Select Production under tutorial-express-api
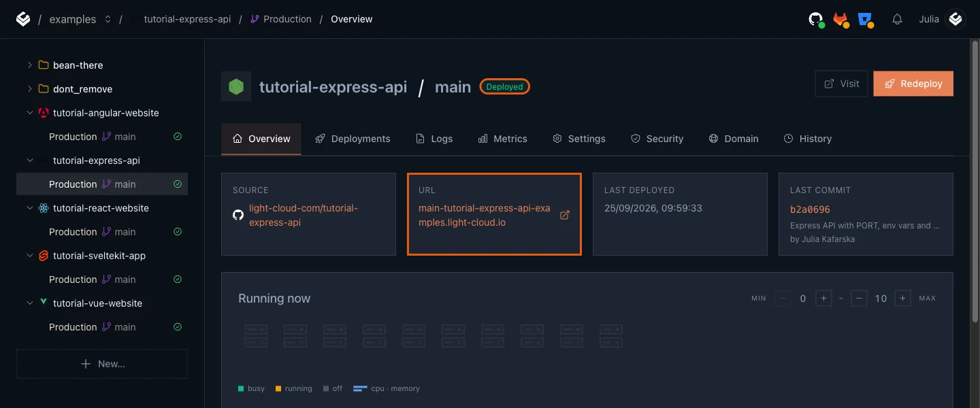 coord(102,184)
